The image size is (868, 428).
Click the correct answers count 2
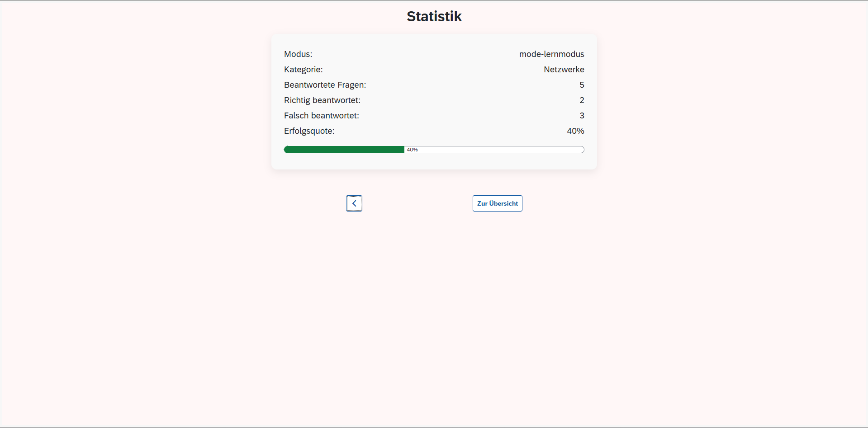pyautogui.click(x=582, y=100)
